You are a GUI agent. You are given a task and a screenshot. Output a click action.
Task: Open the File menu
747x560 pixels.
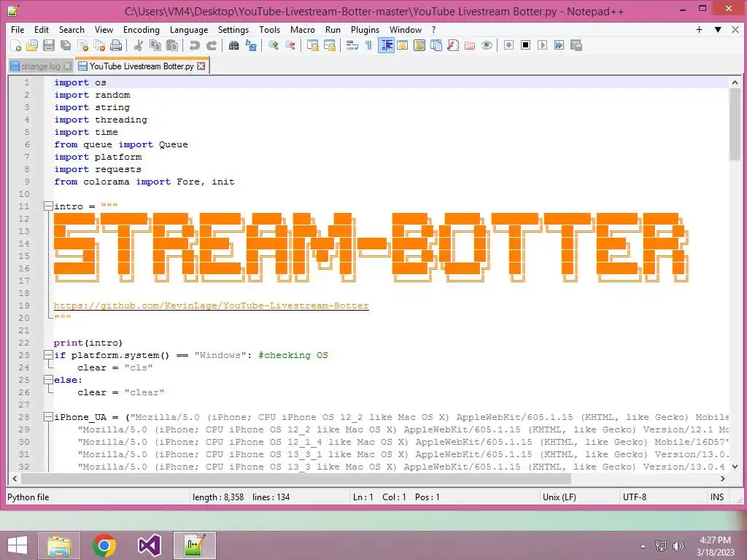tap(18, 29)
